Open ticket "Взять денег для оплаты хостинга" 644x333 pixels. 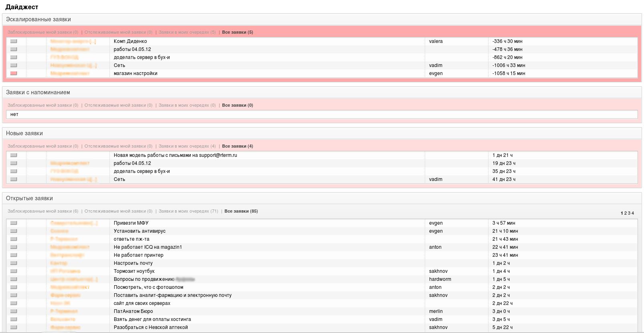152,319
